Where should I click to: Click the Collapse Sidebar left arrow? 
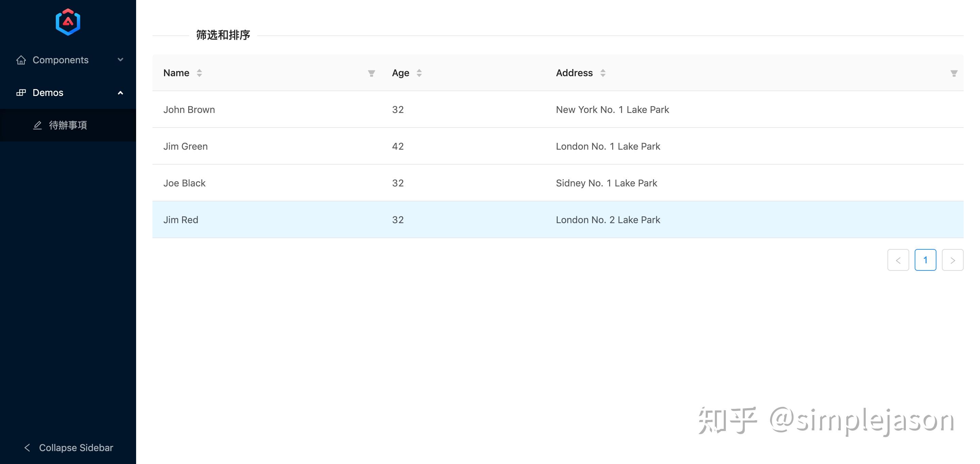[x=27, y=448]
